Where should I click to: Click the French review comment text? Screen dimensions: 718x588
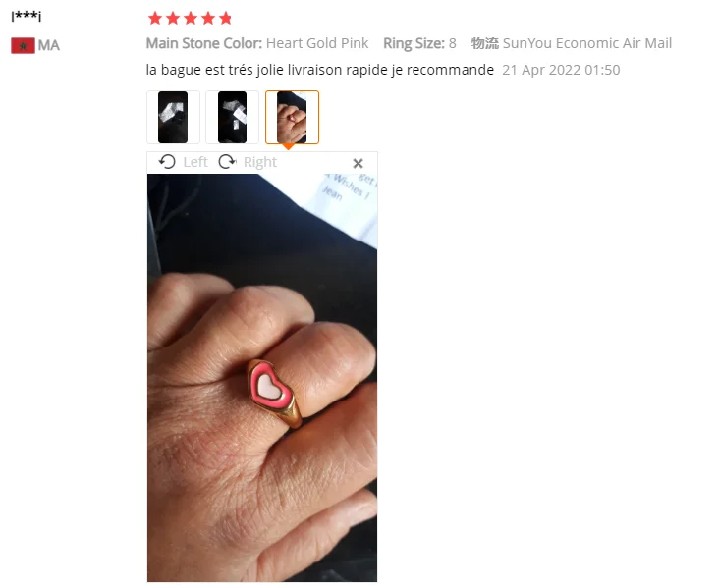coord(319,70)
